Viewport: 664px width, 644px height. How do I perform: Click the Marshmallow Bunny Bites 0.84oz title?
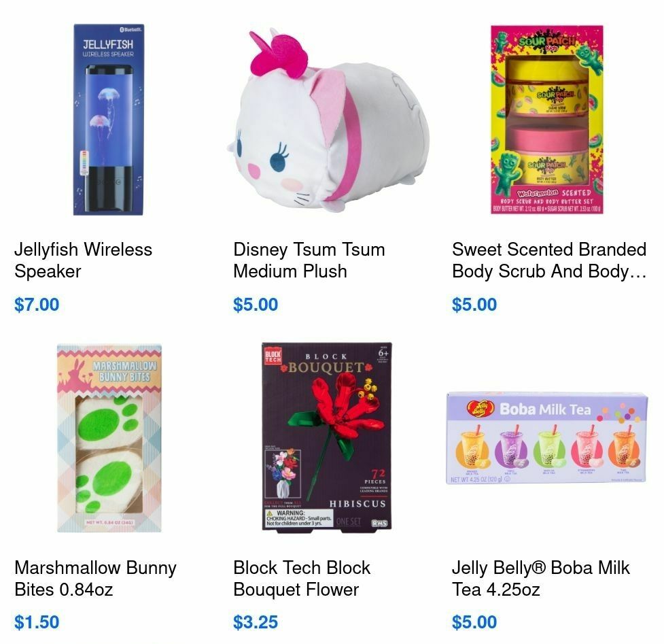tap(95, 578)
